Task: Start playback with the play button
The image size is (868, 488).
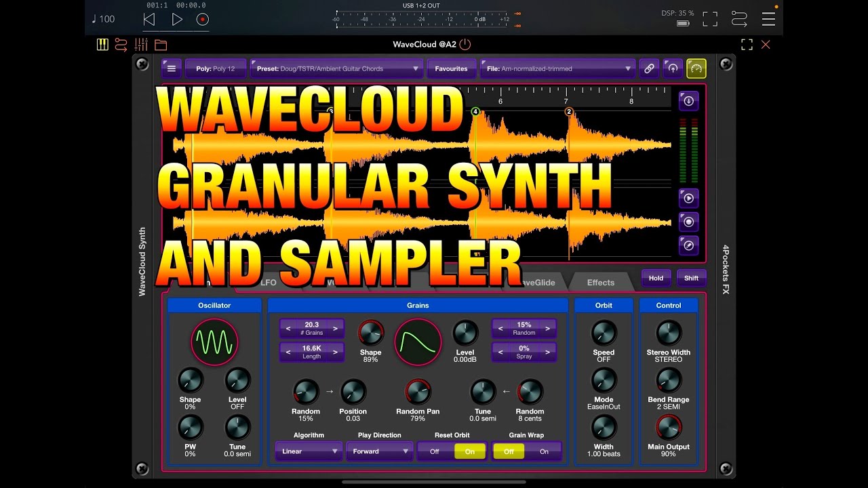Action: click(177, 20)
